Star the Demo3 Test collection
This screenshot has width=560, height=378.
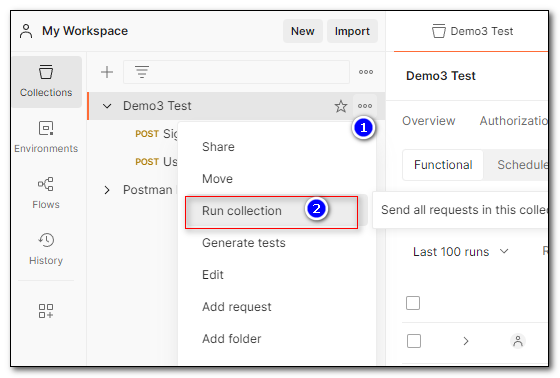(341, 106)
